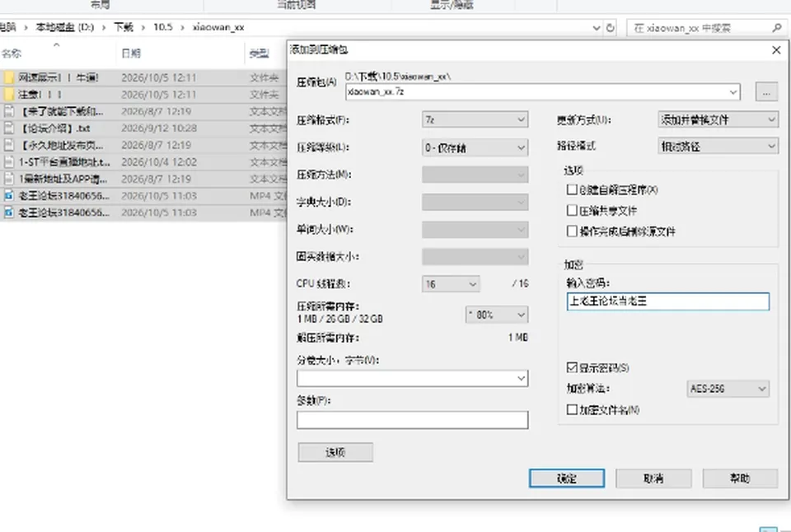Click the 【论坛介绍】.txt file icon
This screenshot has height=532, width=791.
pos(8,128)
